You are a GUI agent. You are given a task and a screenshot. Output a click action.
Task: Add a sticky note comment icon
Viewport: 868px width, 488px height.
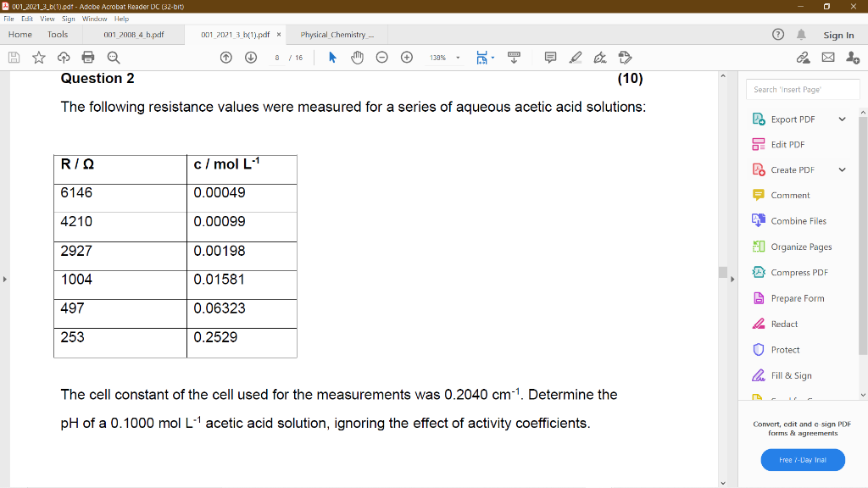550,57
